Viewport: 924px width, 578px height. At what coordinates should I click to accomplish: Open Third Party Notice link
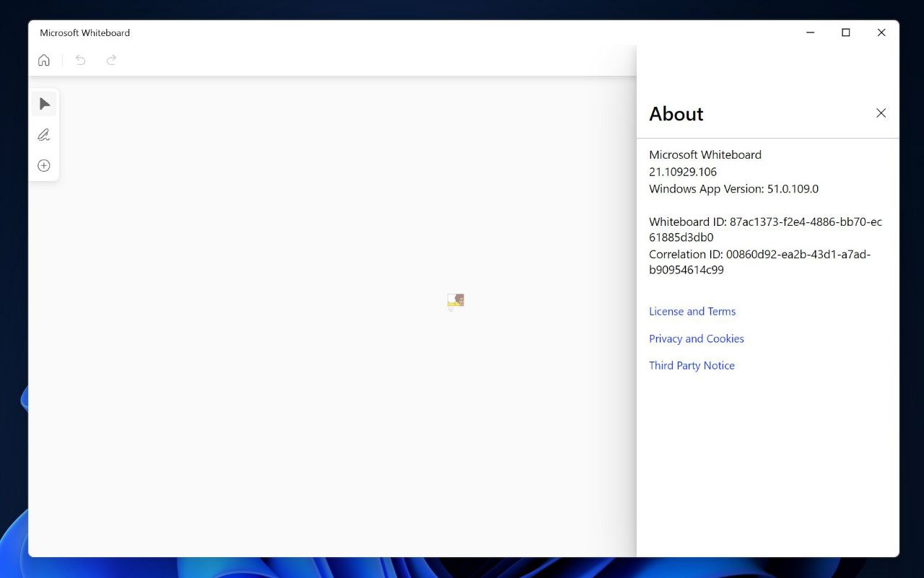coord(692,366)
